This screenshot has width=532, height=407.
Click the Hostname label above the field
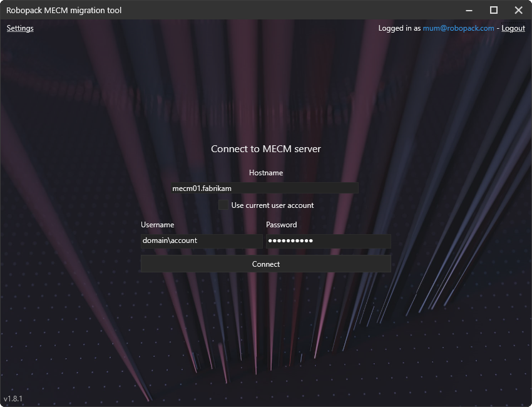point(265,173)
